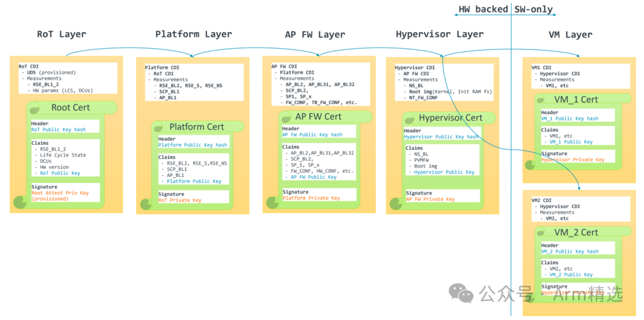Click the VM Layer heading

570,34
